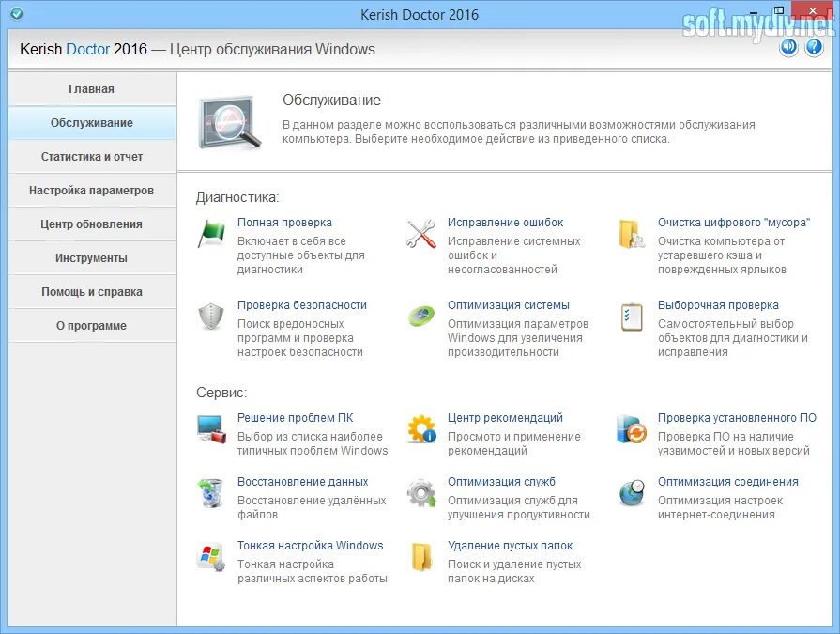Click description 'Поиск вредоносных программ'
This screenshot has width=840, height=634.
coord(300,337)
